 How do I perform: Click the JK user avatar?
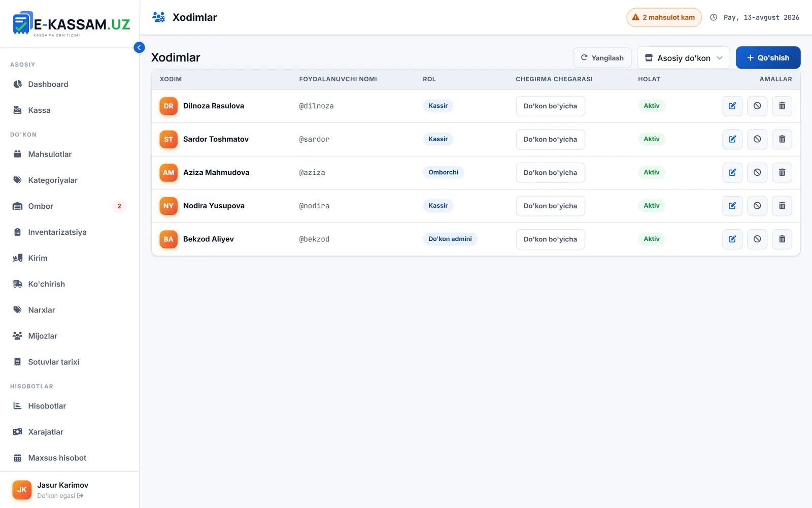(x=22, y=490)
